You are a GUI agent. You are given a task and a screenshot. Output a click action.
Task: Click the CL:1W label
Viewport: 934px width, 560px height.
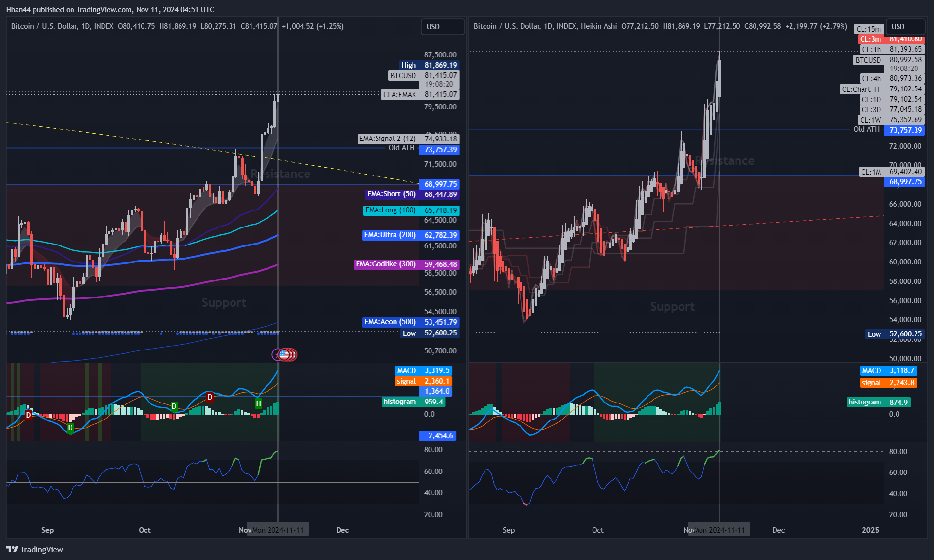coord(870,120)
